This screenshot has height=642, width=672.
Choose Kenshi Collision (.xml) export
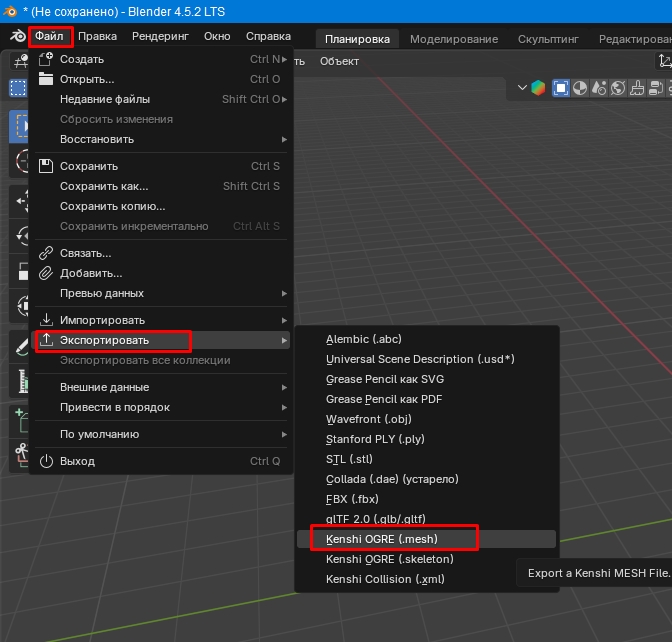click(x=426, y=579)
